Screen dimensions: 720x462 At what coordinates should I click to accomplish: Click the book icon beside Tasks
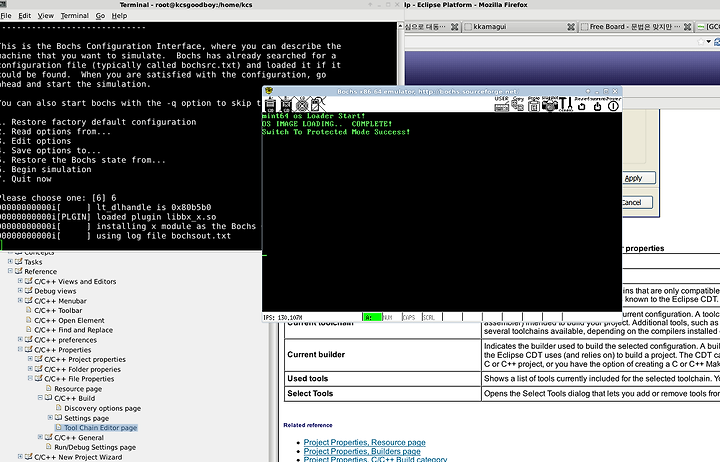(19, 261)
